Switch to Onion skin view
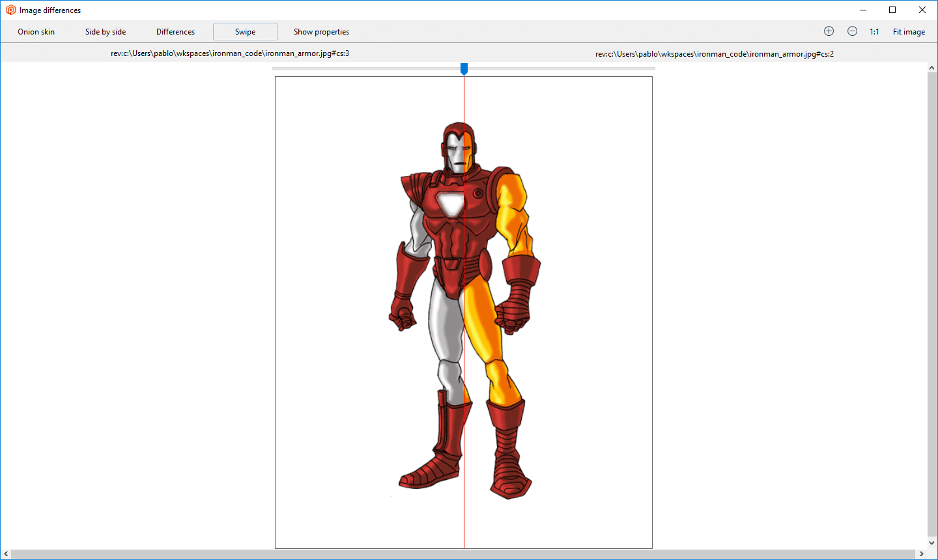This screenshot has width=938, height=560. coord(36,32)
